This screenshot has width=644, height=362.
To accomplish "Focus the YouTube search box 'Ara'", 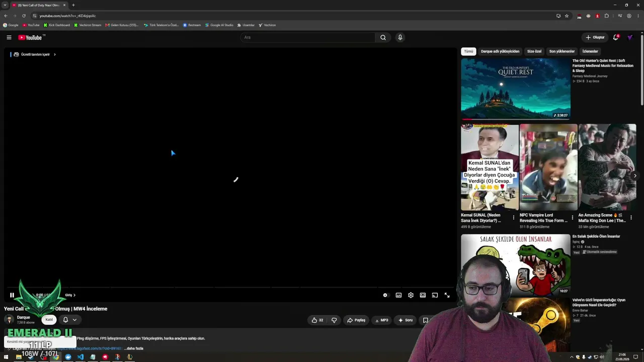I will click(307, 37).
